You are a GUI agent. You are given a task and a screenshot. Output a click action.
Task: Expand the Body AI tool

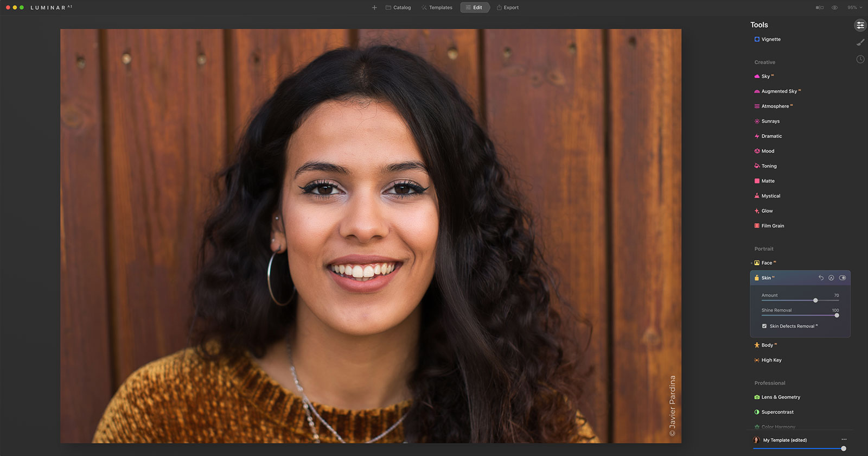click(x=767, y=345)
